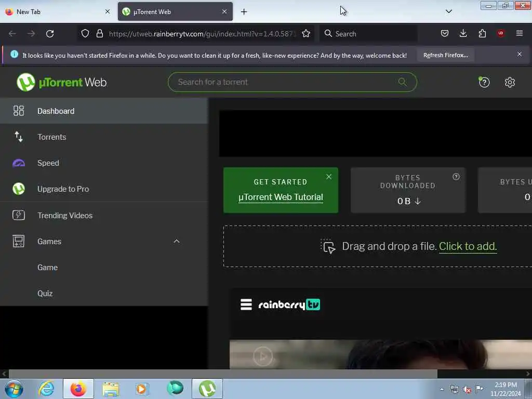Open a new browser tab
Image resolution: width=532 pixels, height=399 pixels.
(x=244, y=12)
